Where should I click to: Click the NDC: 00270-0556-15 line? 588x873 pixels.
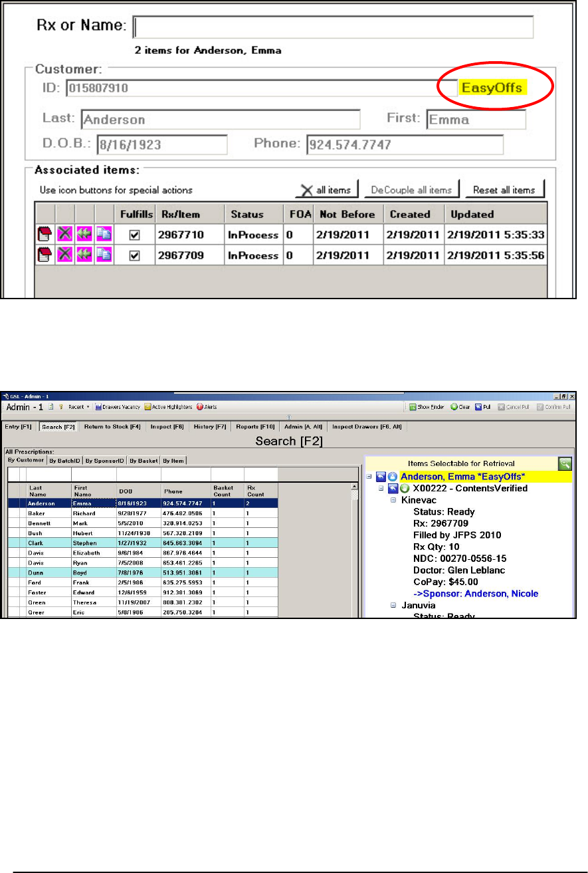coord(464,559)
